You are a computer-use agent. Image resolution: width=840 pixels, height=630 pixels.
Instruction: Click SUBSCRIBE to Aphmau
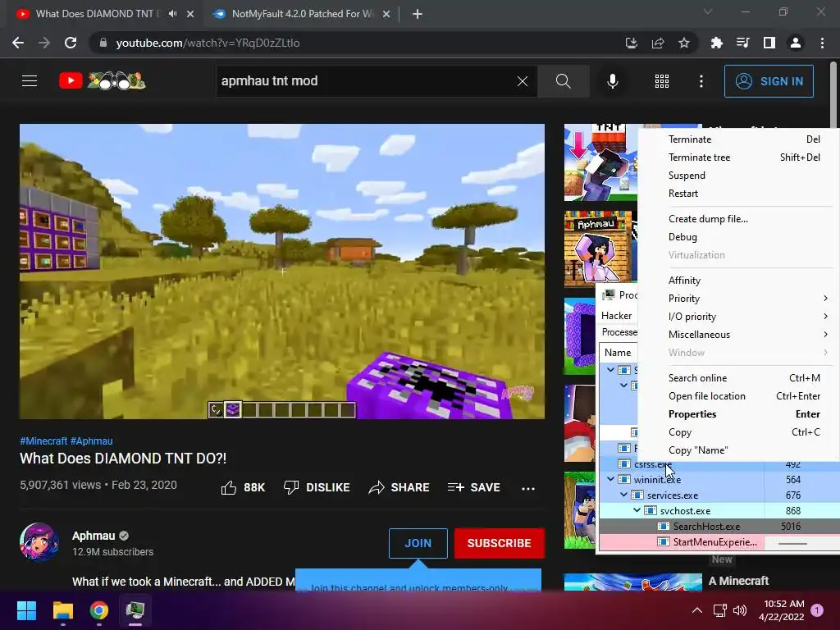(500, 543)
